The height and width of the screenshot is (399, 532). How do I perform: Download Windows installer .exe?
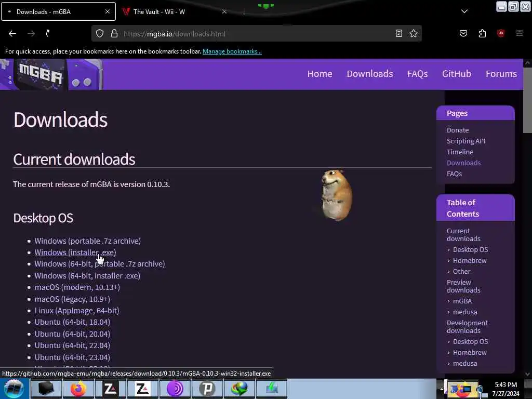75,252
